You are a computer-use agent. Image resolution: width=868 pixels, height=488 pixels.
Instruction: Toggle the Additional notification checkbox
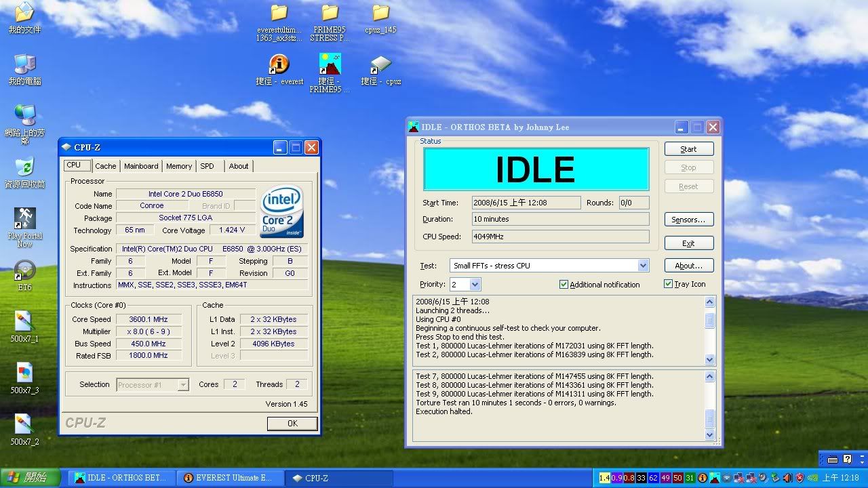pos(564,285)
